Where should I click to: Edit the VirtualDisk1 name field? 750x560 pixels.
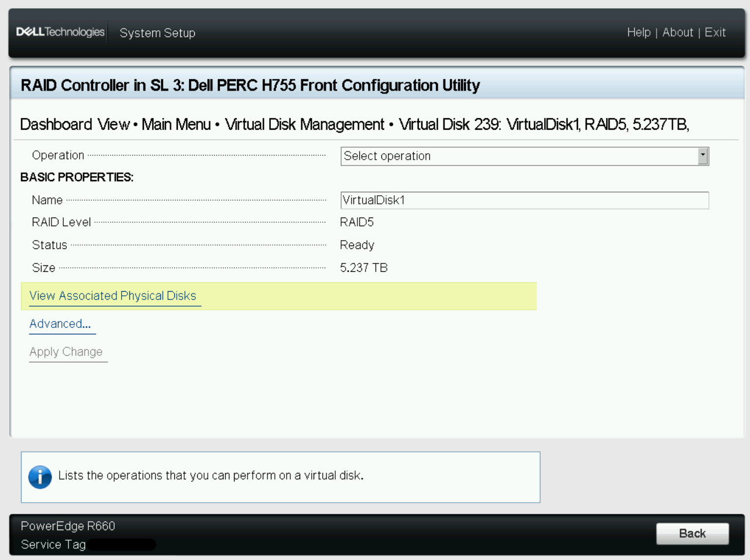(524, 200)
